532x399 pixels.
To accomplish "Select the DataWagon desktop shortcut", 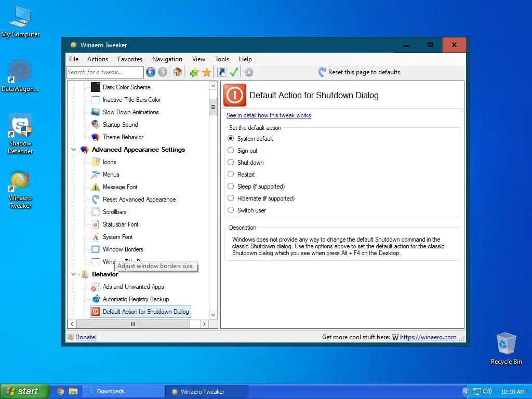I will tap(20, 76).
